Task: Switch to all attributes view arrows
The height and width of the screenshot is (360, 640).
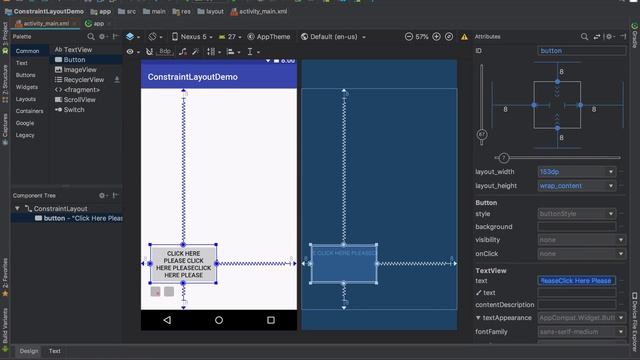Action: (x=597, y=37)
